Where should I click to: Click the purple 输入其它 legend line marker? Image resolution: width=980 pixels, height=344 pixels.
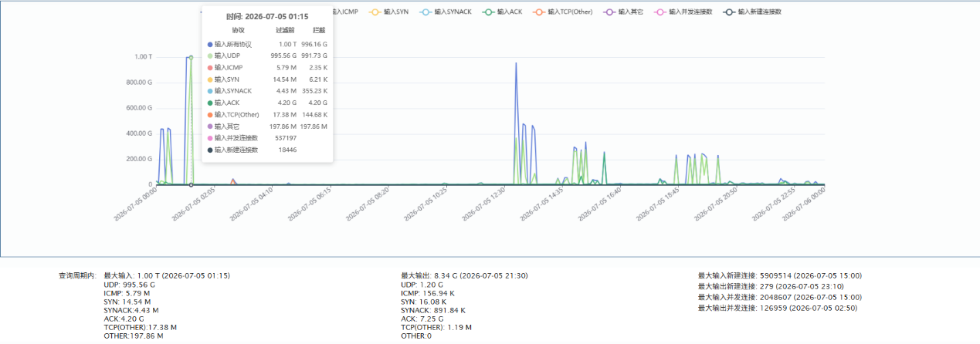tap(610, 12)
